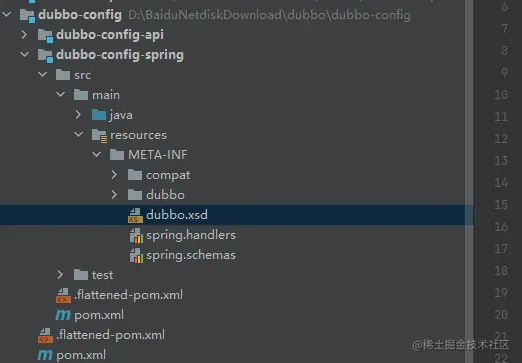Click the spring.handlers file icon
This screenshot has height=363, width=522.
click(136, 235)
